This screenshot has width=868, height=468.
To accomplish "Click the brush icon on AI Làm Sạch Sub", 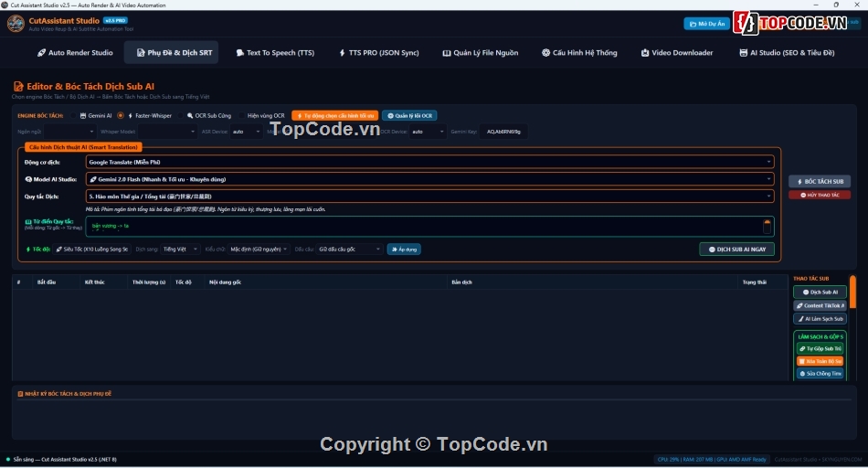I will [x=801, y=319].
